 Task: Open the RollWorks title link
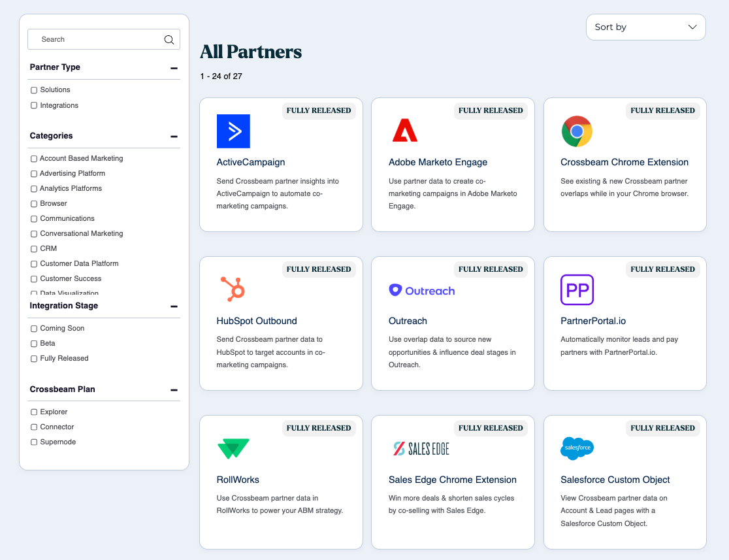coord(238,480)
